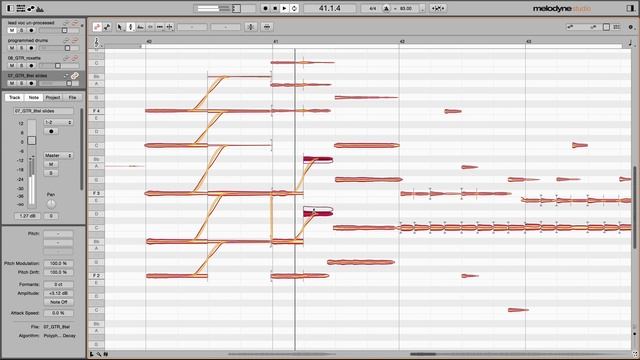
Task: Toggle the show note blobs option
Action: [570, 27]
